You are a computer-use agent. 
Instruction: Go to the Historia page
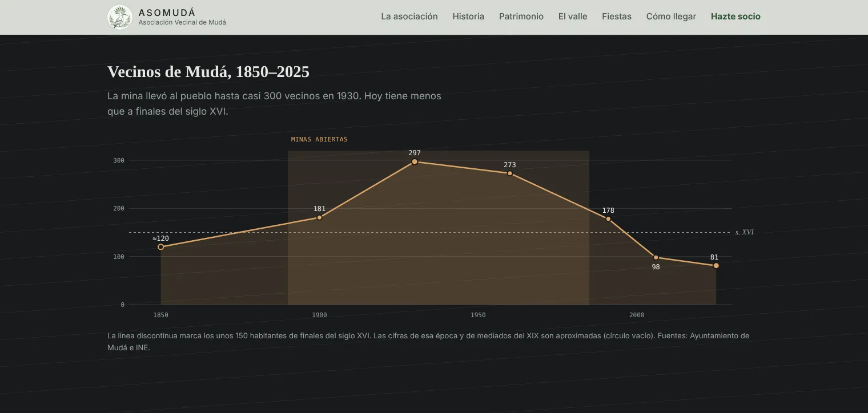coord(468,17)
